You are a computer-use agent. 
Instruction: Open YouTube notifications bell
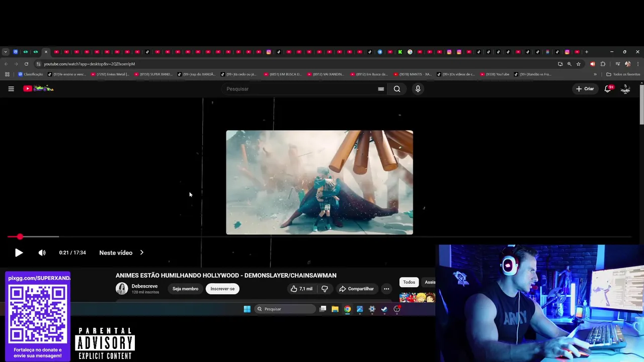point(608,89)
